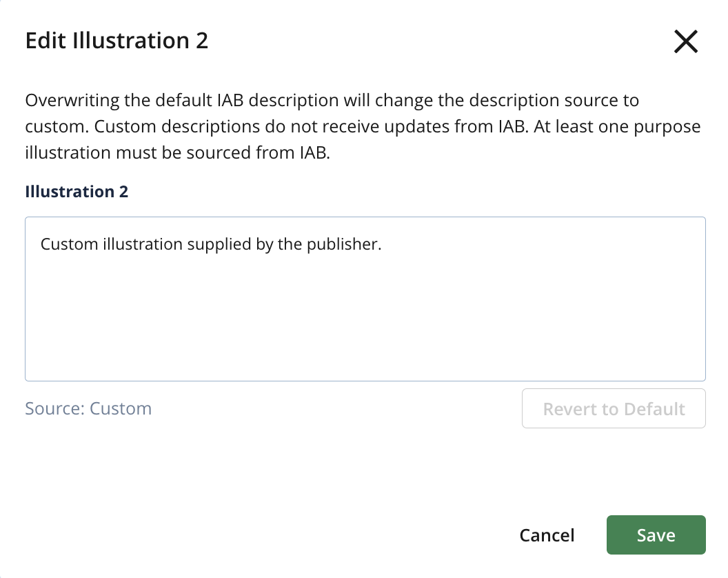The height and width of the screenshot is (578, 728).
Task: Close the Edit Illustration 2 dialog
Action: pyautogui.click(x=685, y=42)
